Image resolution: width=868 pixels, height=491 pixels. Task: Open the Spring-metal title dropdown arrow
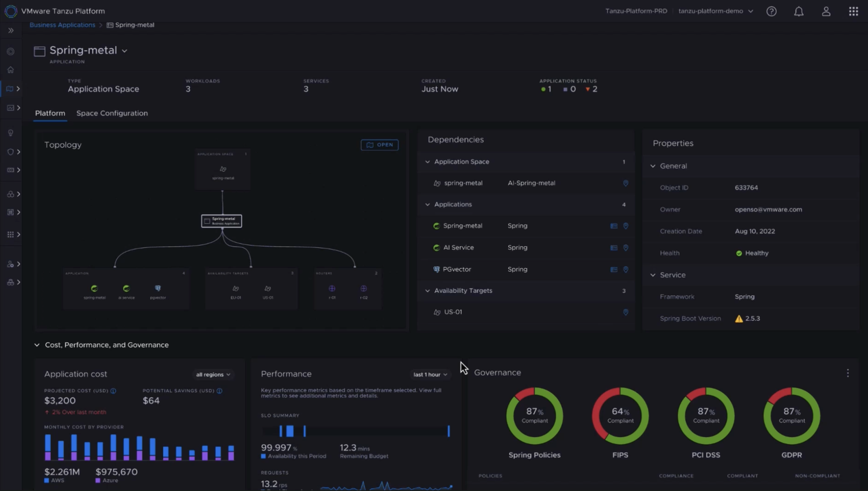124,51
